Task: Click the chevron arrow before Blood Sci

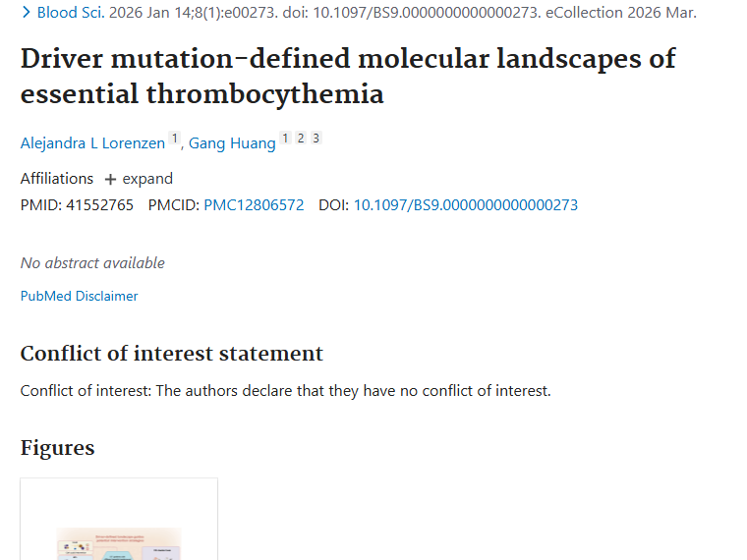Action: [x=26, y=13]
